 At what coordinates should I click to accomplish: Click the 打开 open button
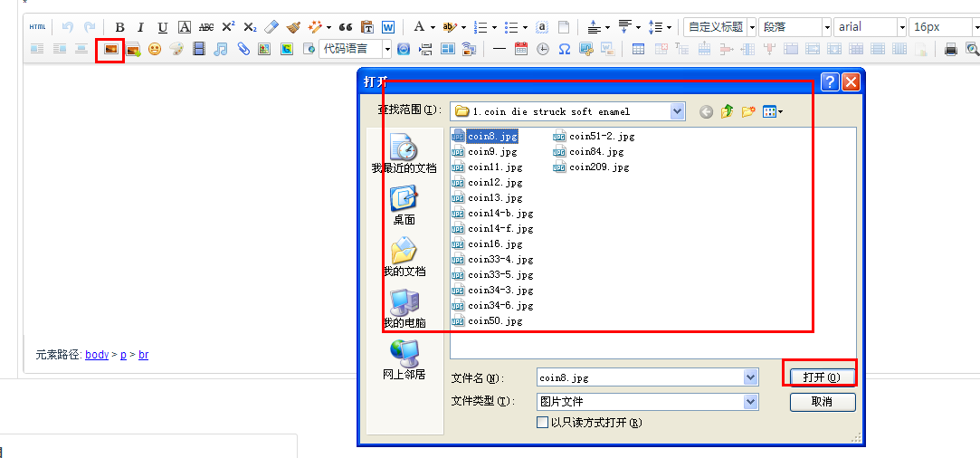pos(822,377)
